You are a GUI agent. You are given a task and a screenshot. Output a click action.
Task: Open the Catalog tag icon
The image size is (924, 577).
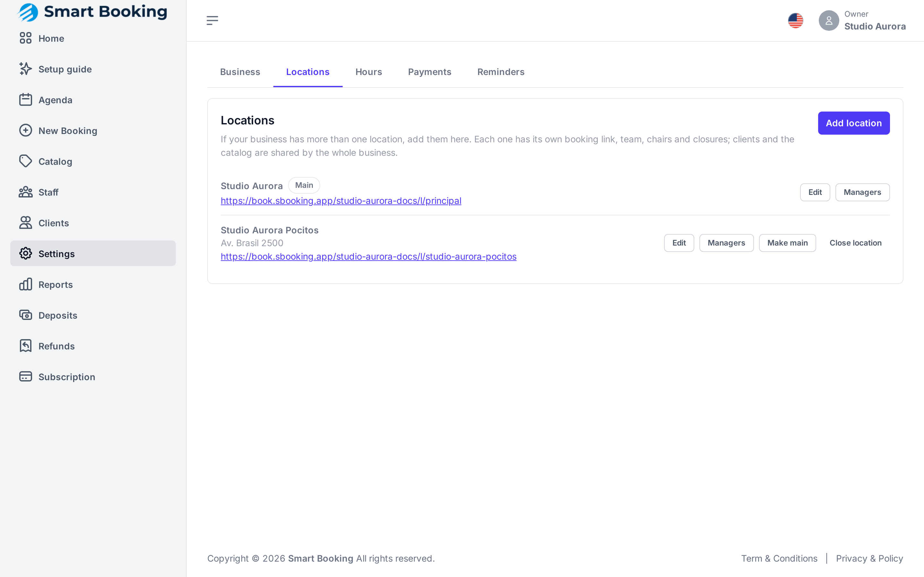tap(26, 162)
